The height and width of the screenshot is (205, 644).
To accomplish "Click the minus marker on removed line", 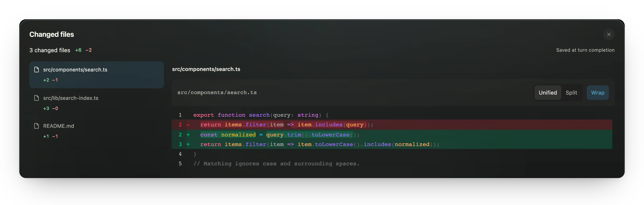I will pos(188,125).
